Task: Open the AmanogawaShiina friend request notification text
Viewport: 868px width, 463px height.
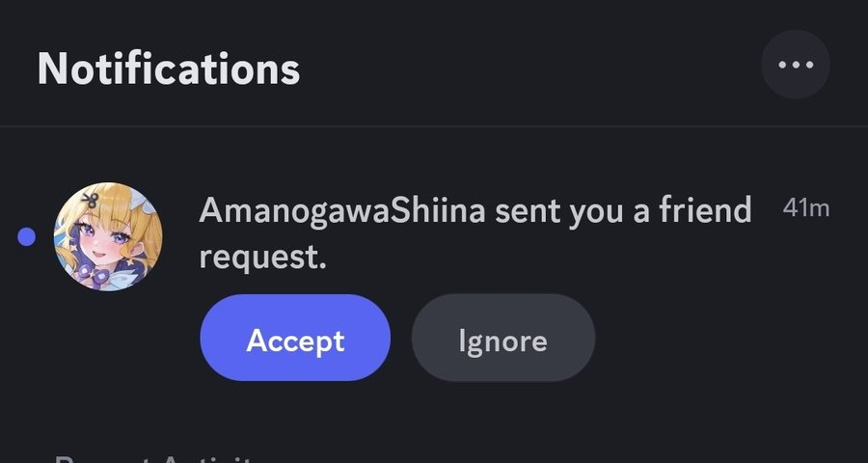Action: 475,233
